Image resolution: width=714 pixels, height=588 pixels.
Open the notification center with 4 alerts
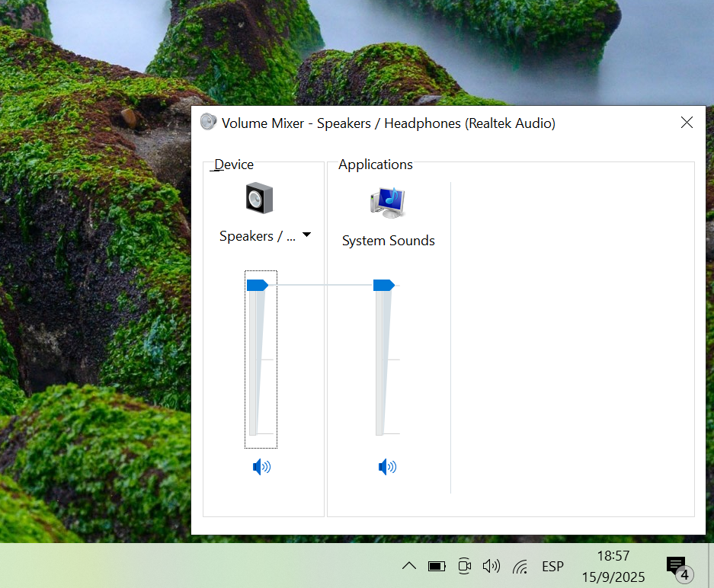coord(677,566)
